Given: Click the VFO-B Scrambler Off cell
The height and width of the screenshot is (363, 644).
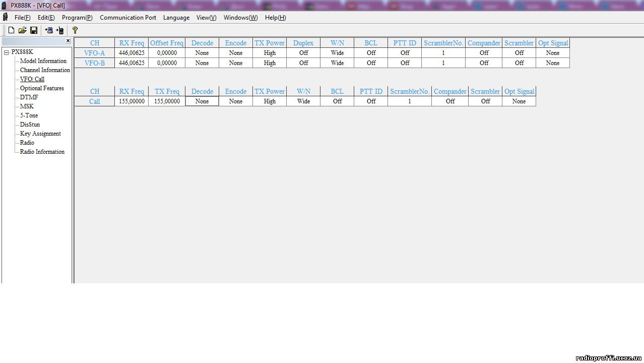Looking at the screenshot, I should (x=519, y=63).
